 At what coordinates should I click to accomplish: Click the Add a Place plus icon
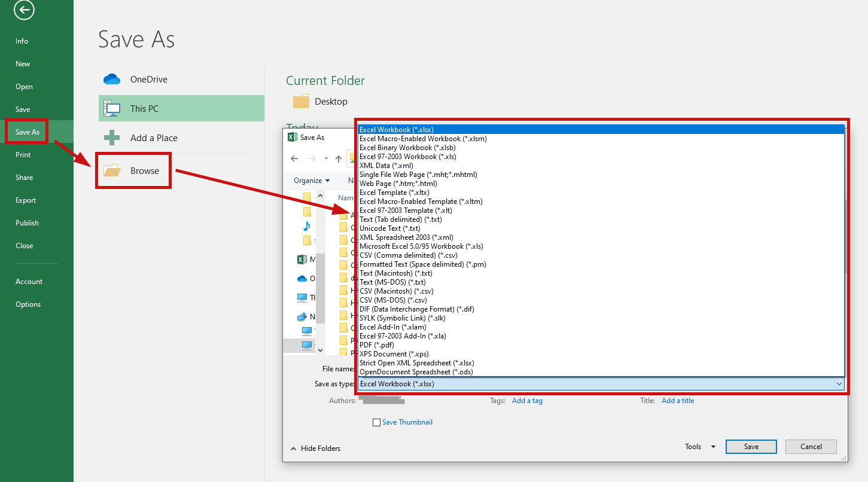coord(112,138)
